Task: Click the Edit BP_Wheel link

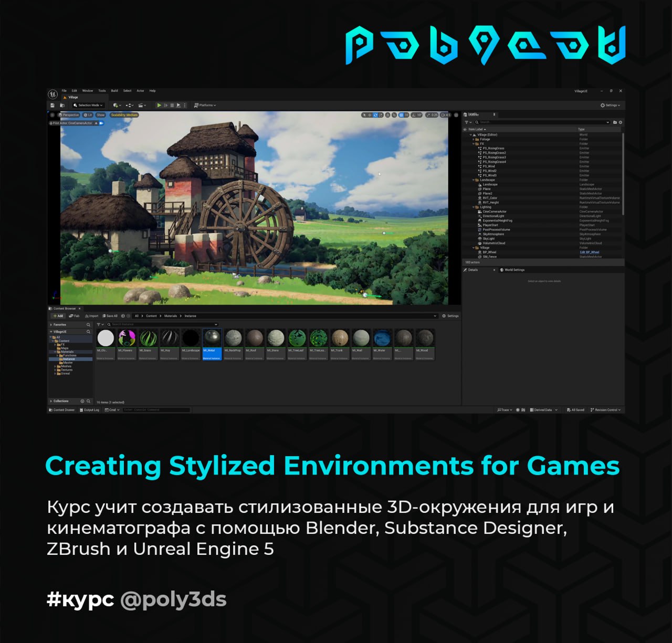Action: [x=590, y=252]
